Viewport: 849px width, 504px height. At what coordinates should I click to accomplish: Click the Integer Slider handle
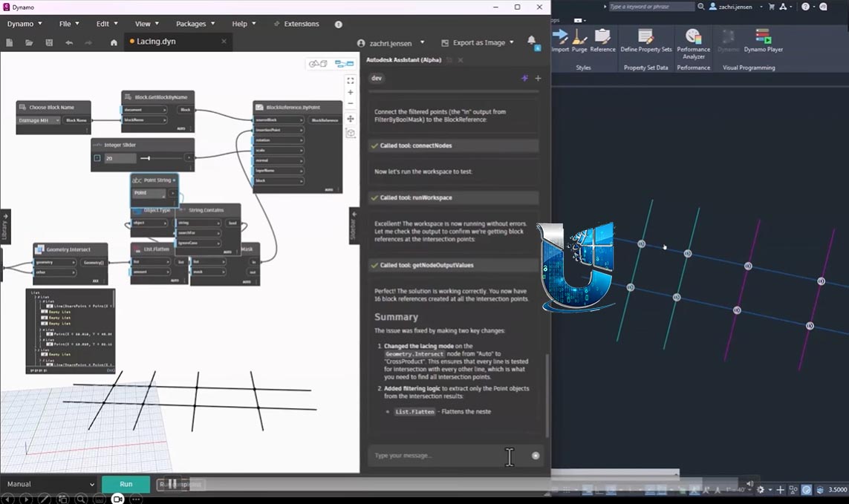coord(149,158)
